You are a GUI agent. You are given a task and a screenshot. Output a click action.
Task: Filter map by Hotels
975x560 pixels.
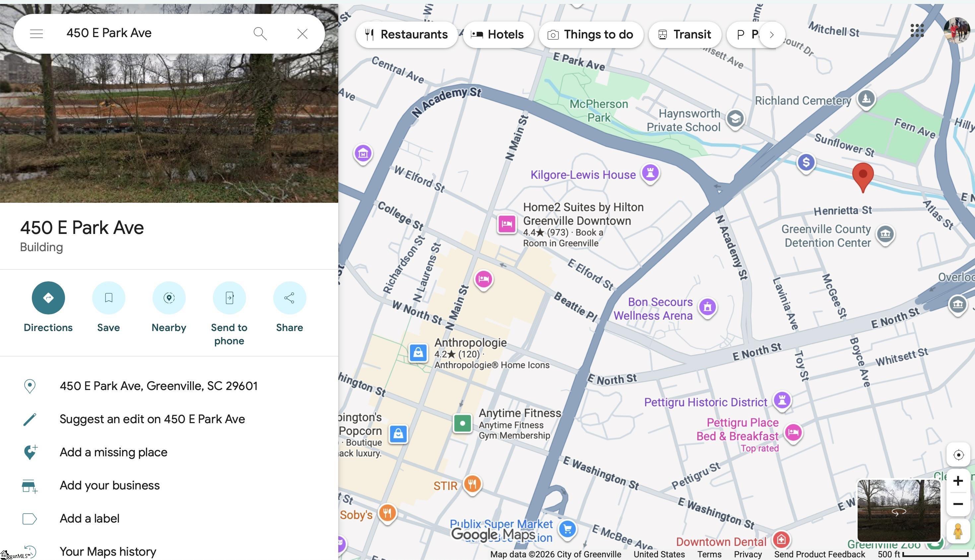498,34
